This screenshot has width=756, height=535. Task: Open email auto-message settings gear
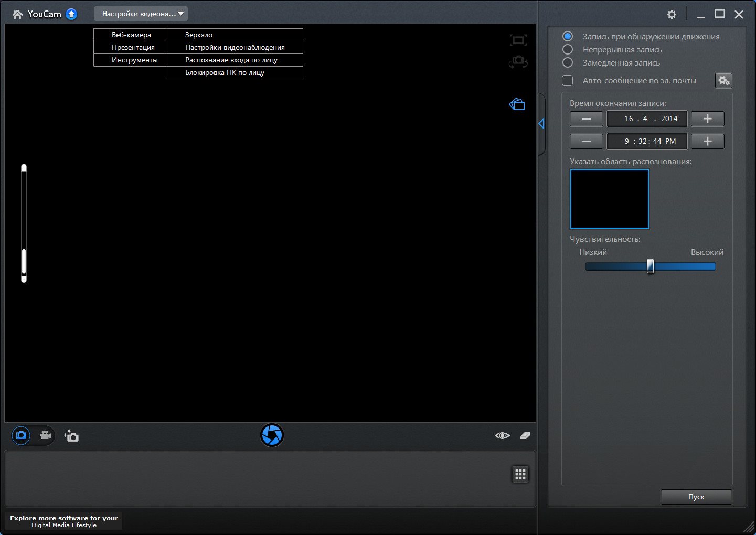click(x=723, y=80)
